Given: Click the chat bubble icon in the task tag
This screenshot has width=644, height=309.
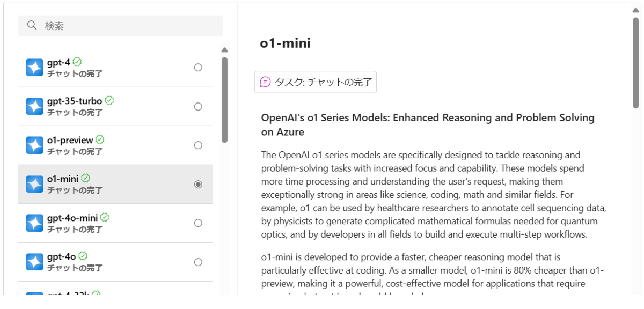Looking at the screenshot, I should [x=265, y=82].
